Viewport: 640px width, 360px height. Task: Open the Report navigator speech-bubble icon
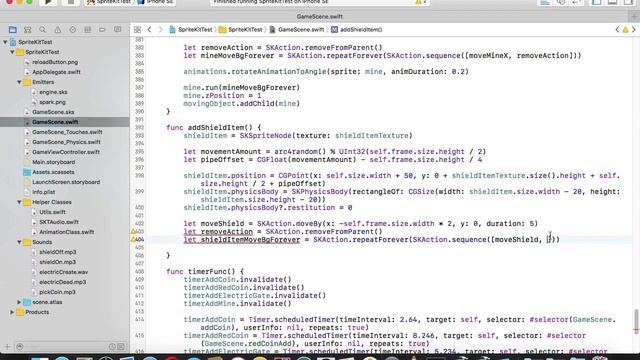(118, 30)
